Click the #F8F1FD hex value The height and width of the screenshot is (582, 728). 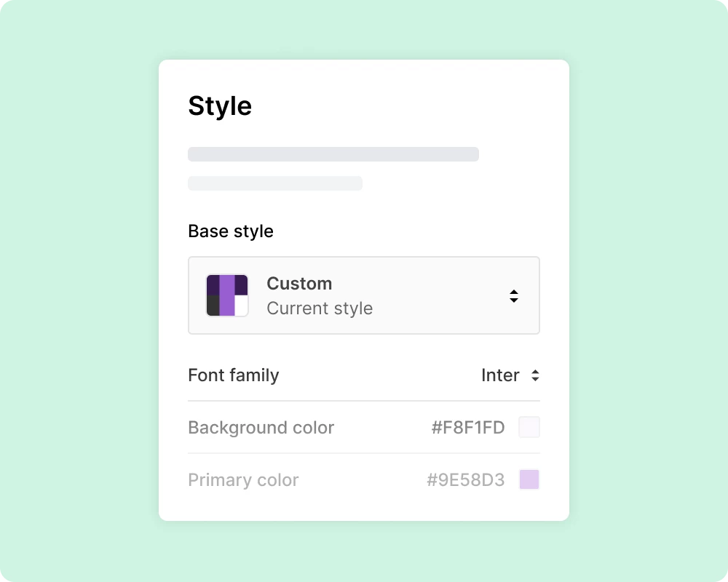pos(468,428)
